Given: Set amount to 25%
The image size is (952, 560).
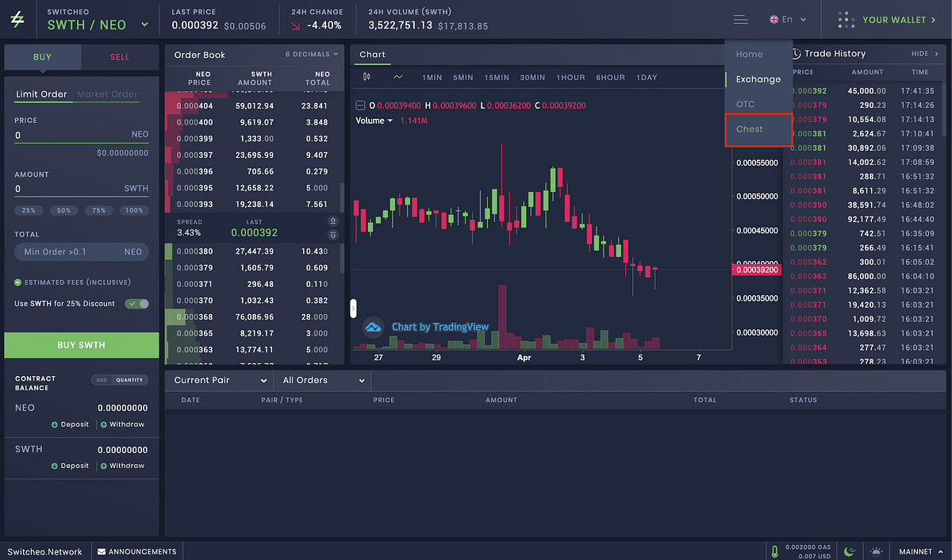Looking at the screenshot, I should coord(27,210).
